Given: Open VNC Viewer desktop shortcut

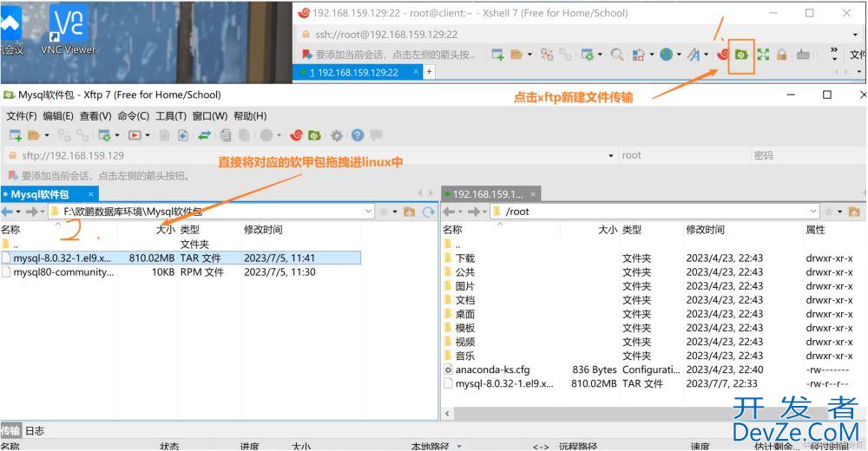Looking at the screenshot, I should 68,29.
